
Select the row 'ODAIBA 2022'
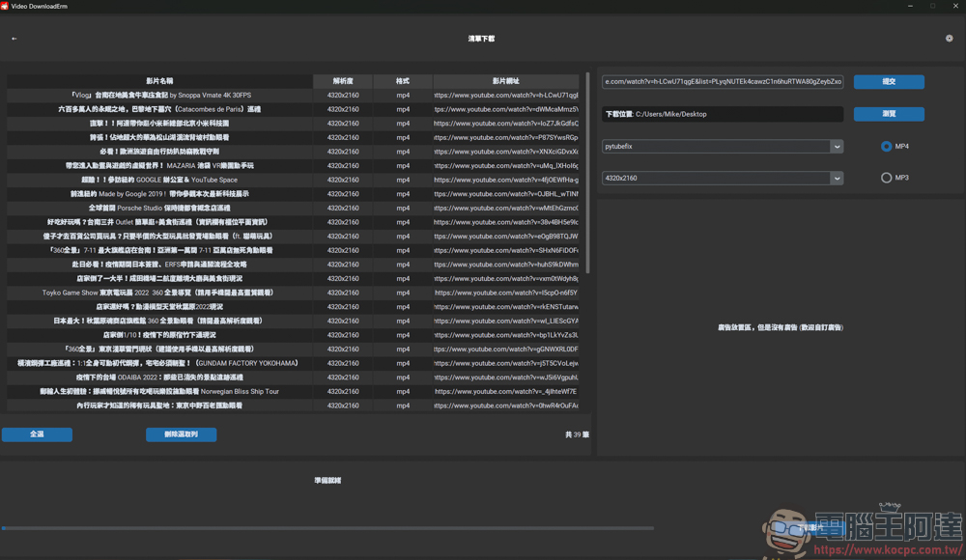click(x=293, y=377)
